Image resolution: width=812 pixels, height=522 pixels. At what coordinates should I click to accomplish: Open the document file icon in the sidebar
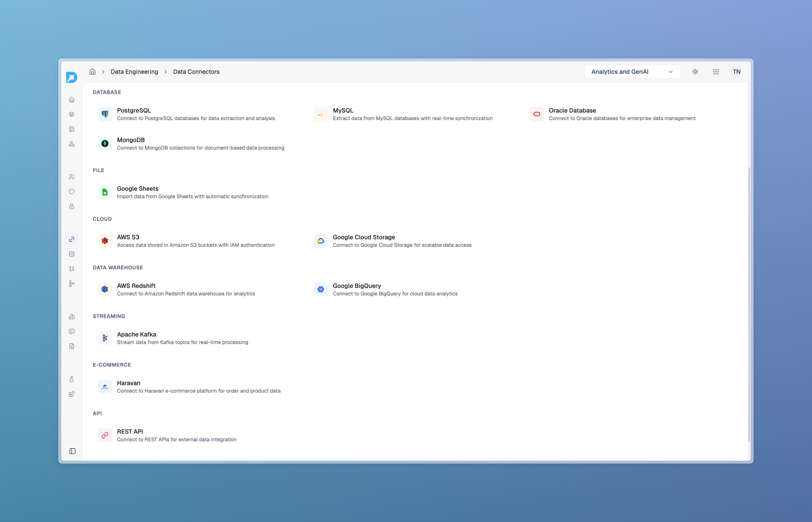(72, 346)
